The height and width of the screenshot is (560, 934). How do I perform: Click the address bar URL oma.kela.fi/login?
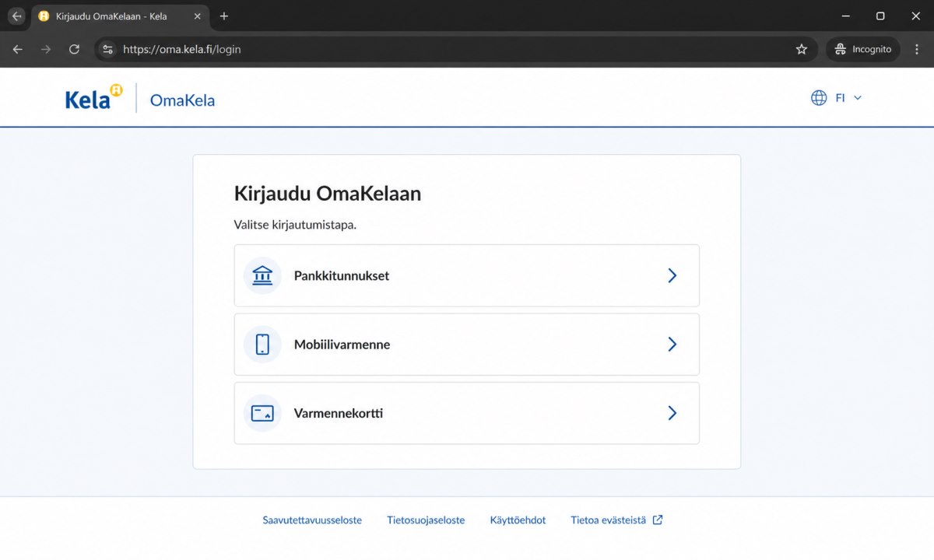pyautogui.click(x=182, y=49)
